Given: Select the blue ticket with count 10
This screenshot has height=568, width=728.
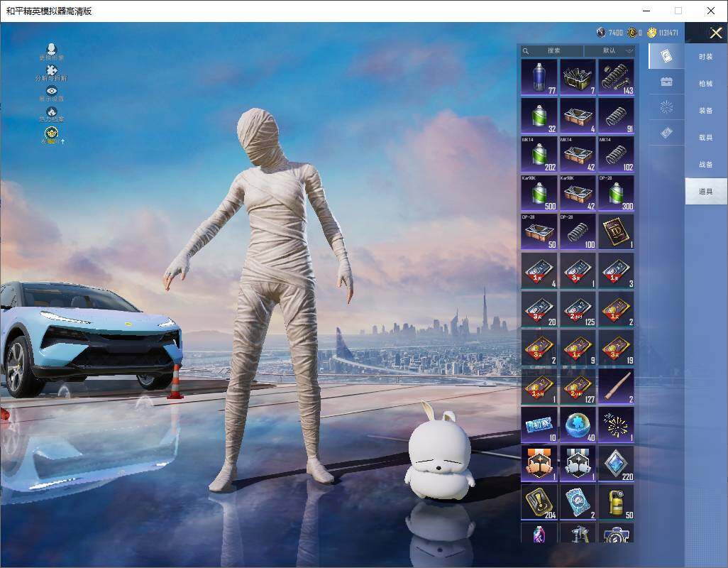Looking at the screenshot, I should [x=539, y=425].
